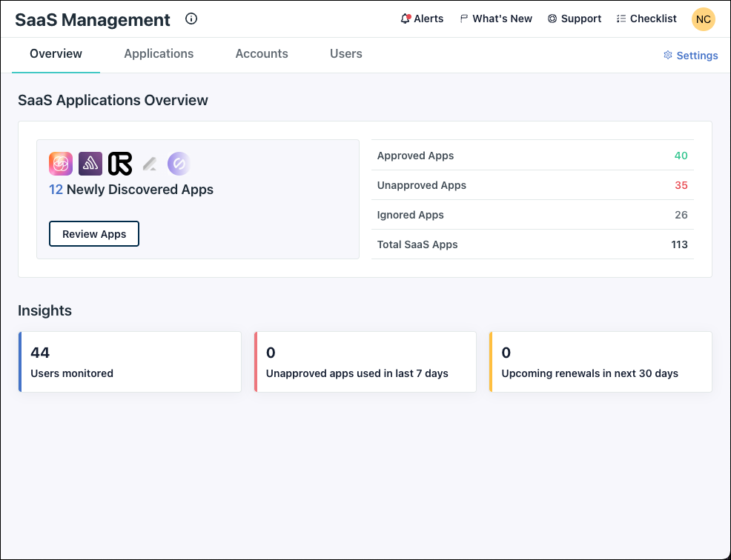This screenshot has height=560, width=731.
Task: Click the Ignored Apps count 26
Action: (681, 215)
